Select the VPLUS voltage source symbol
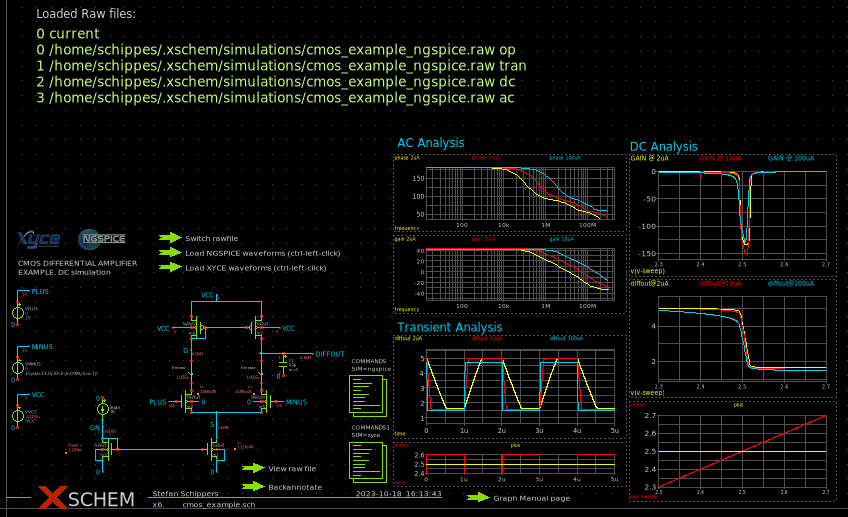Image resolution: width=848 pixels, height=517 pixels. [18, 312]
